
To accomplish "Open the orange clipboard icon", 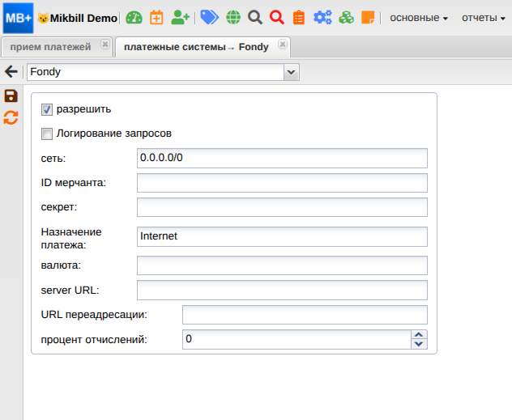I will [x=299, y=18].
